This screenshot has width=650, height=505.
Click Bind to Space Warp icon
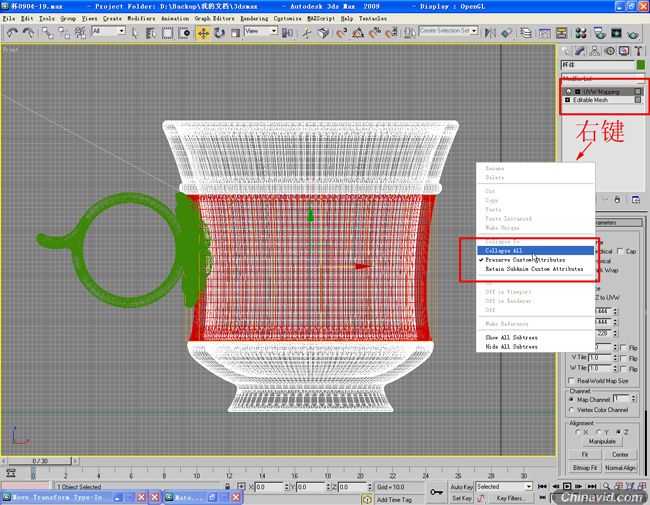[x=80, y=33]
